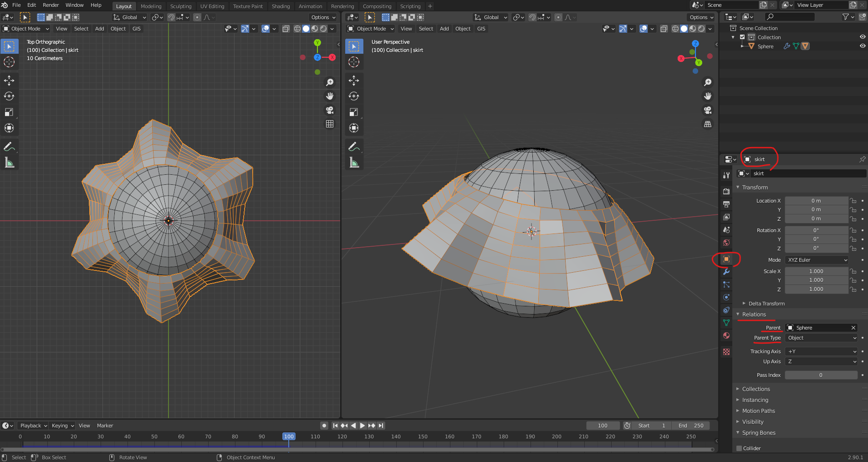
Task: Uncheck the Collection exclude checkbox
Action: [742, 37]
